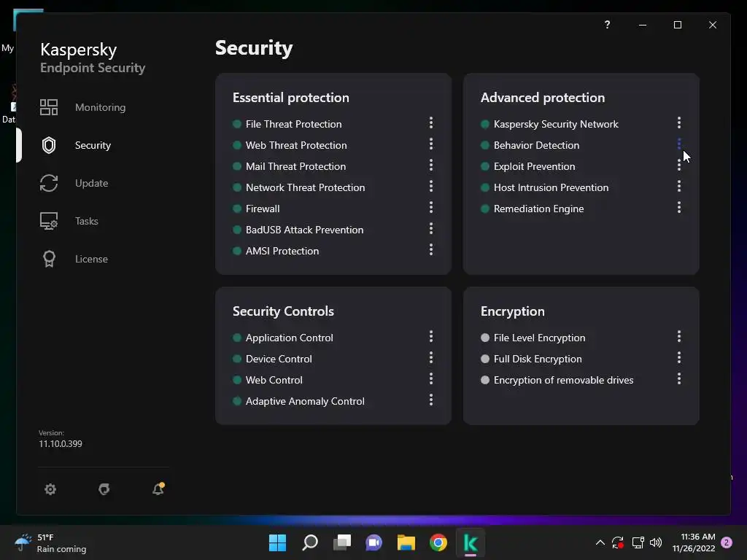Click version number 11.10.0.399
This screenshot has width=747, height=560.
point(61,444)
